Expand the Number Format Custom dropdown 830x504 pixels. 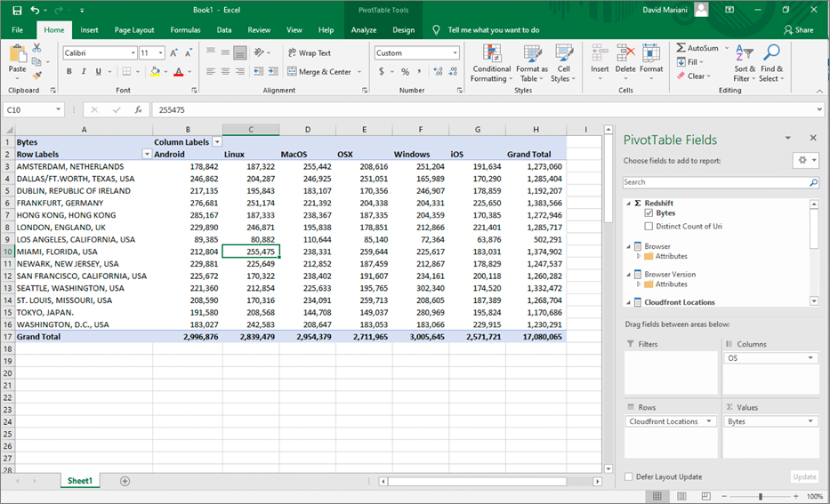(x=455, y=53)
